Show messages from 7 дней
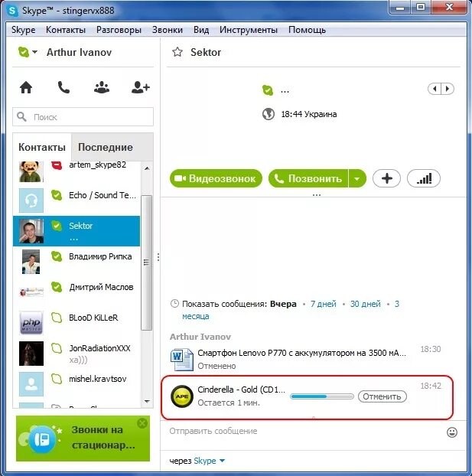Screen dimensions: 472x476 click(324, 304)
